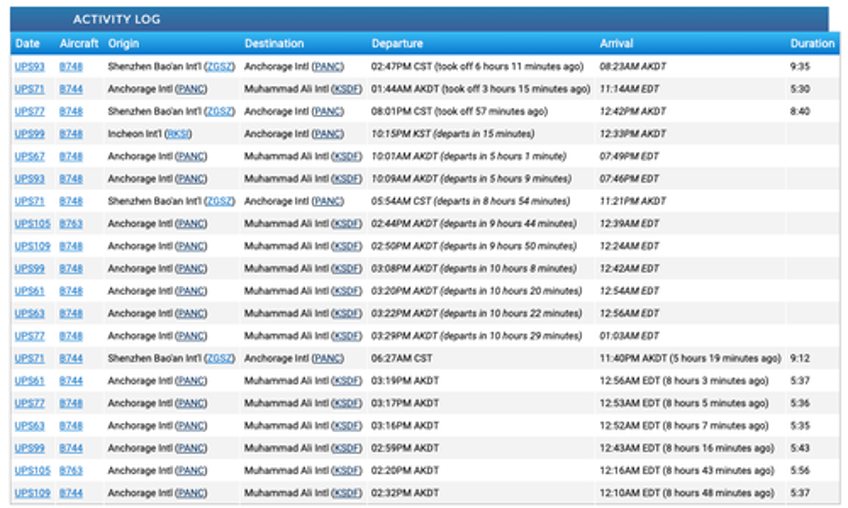This screenshot has height=508, width=848.
Task: Click B744 aircraft link in the 06:27AM CST row
Action: (x=71, y=358)
